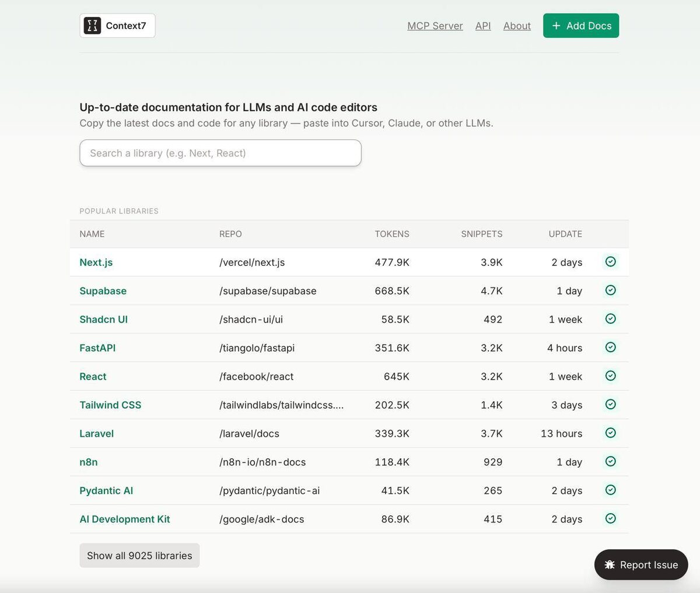Click the Tailwind CSS status check icon
Viewport: 700px width, 593px height.
coord(611,405)
